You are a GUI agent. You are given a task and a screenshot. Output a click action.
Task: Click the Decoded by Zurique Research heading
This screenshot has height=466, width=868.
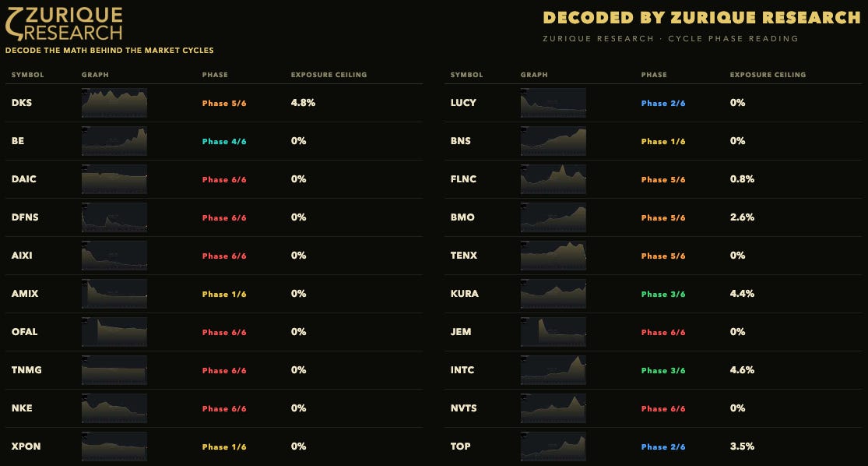pyautogui.click(x=701, y=18)
